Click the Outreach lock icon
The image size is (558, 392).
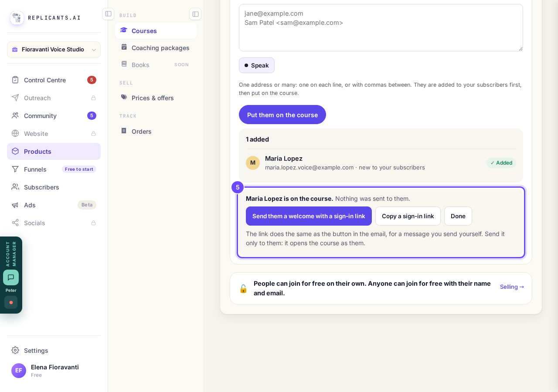93,98
